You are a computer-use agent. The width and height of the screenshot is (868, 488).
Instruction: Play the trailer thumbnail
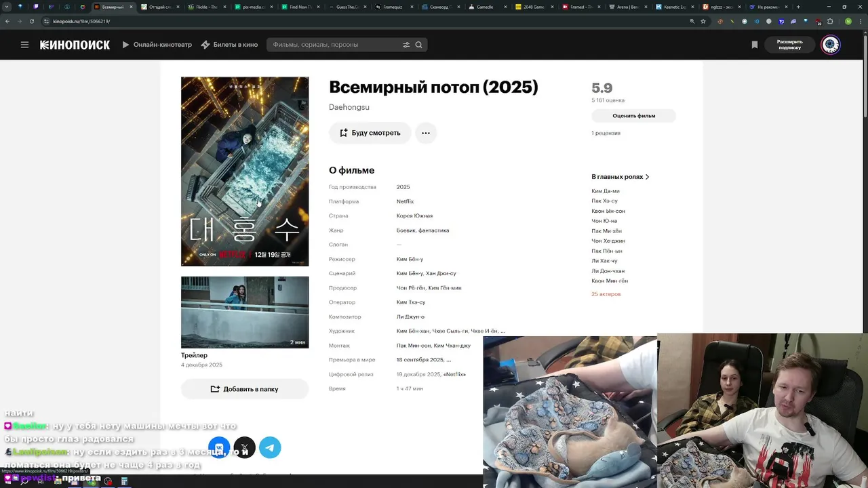244,312
